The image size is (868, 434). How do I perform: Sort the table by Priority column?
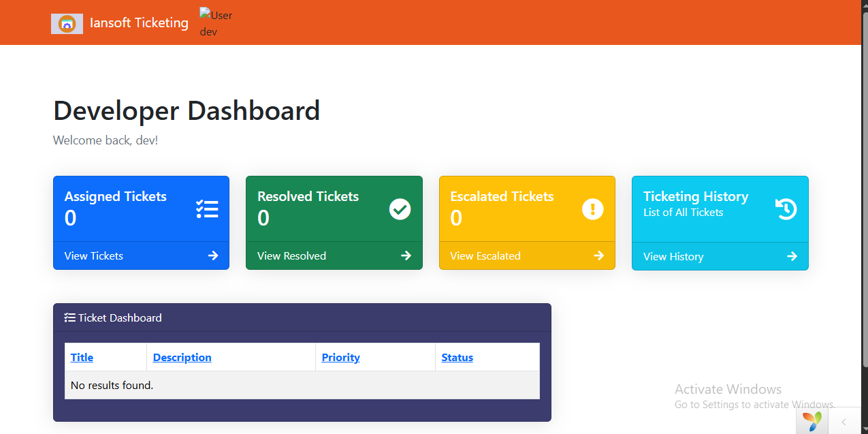point(340,357)
